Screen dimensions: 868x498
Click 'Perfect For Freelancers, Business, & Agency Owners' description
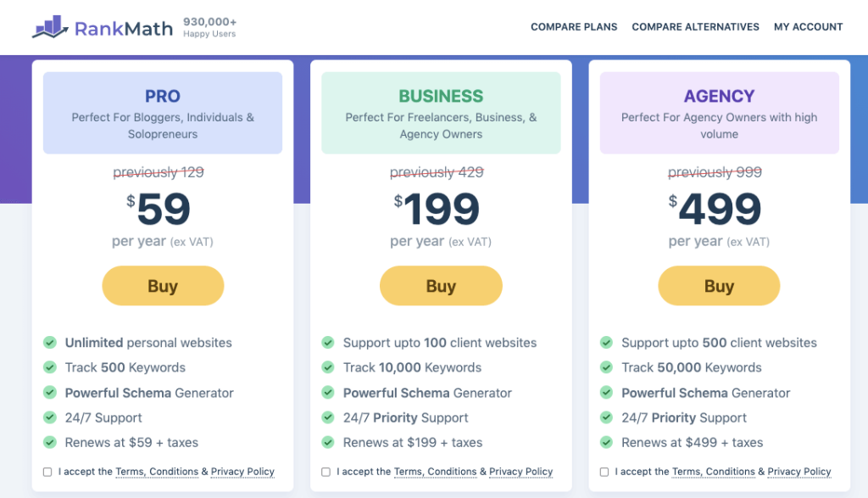pyautogui.click(x=441, y=126)
